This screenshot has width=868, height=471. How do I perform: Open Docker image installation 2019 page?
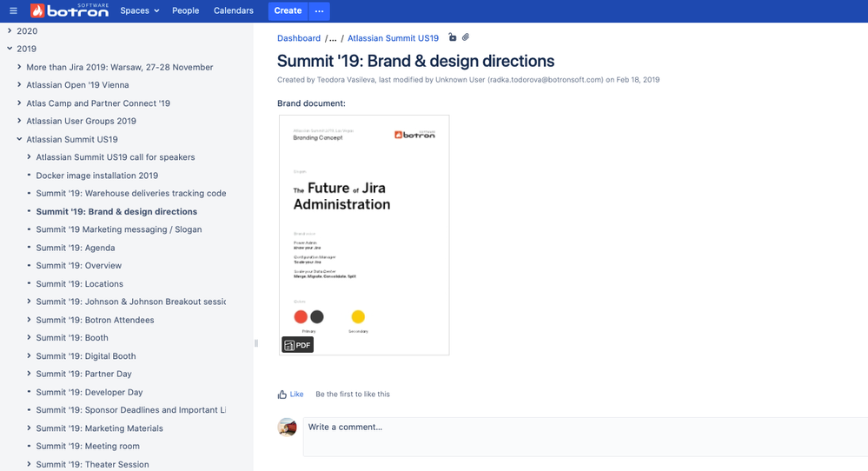click(x=96, y=176)
